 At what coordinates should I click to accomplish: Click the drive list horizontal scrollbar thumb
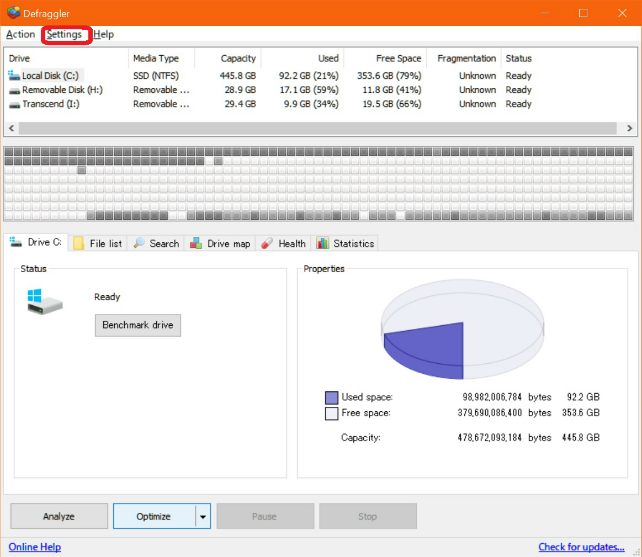[x=318, y=128]
